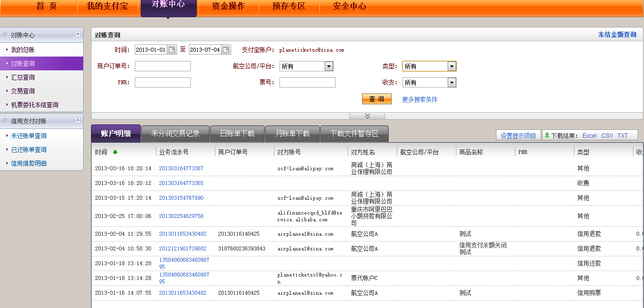644x308 pixels.
Task: Switch to the 资金操作 menu
Action: [x=228, y=6]
